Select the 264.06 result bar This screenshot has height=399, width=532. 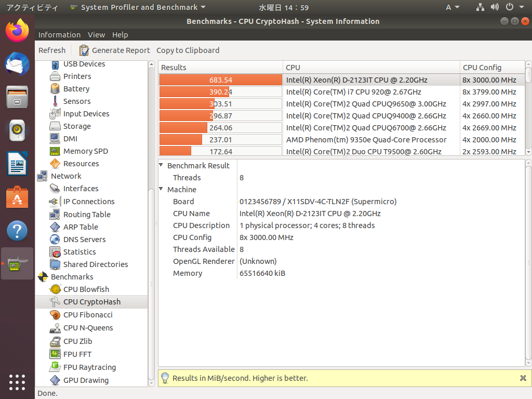click(220, 128)
